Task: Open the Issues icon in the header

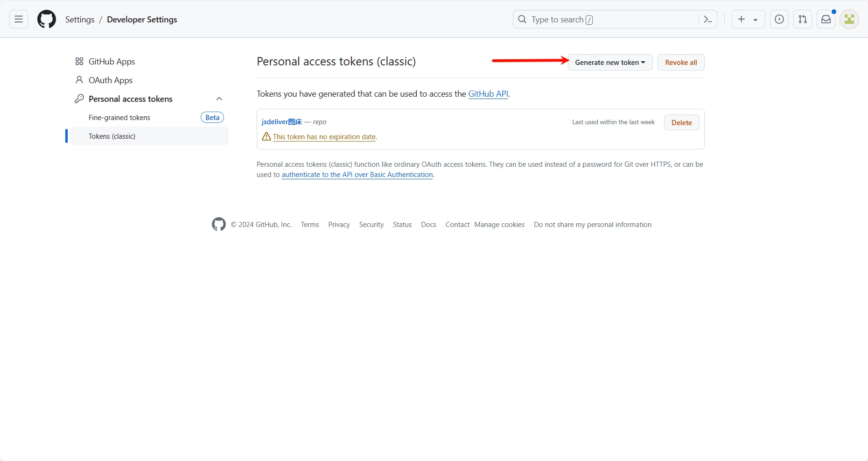Action: [x=779, y=19]
